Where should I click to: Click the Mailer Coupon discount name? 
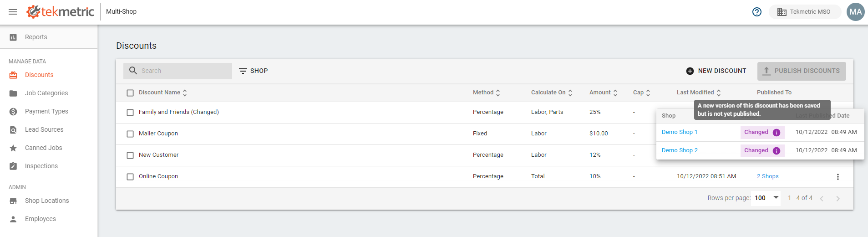pyautogui.click(x=158, y=134)
